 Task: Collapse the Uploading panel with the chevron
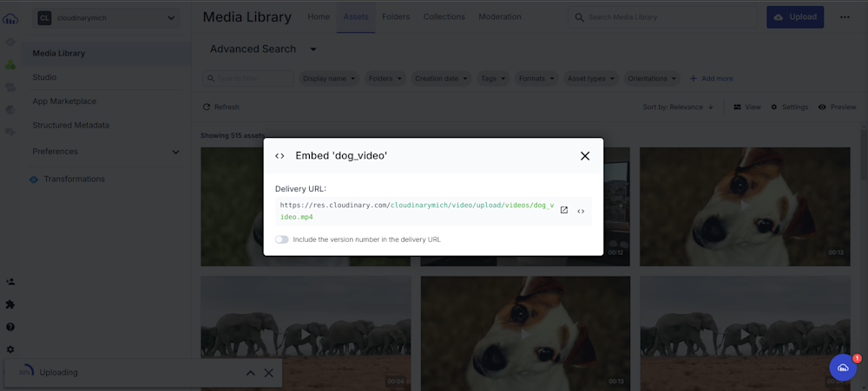click(250, 373)
